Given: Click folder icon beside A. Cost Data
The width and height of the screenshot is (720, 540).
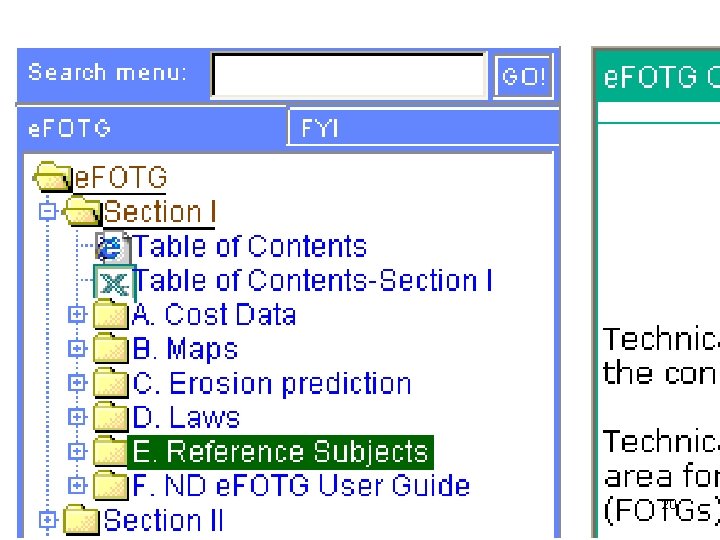Looking at the screenshot, I should pos(111,317).
